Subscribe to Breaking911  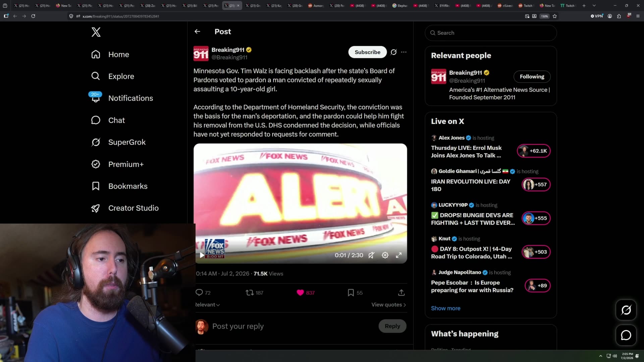(367, 52)
